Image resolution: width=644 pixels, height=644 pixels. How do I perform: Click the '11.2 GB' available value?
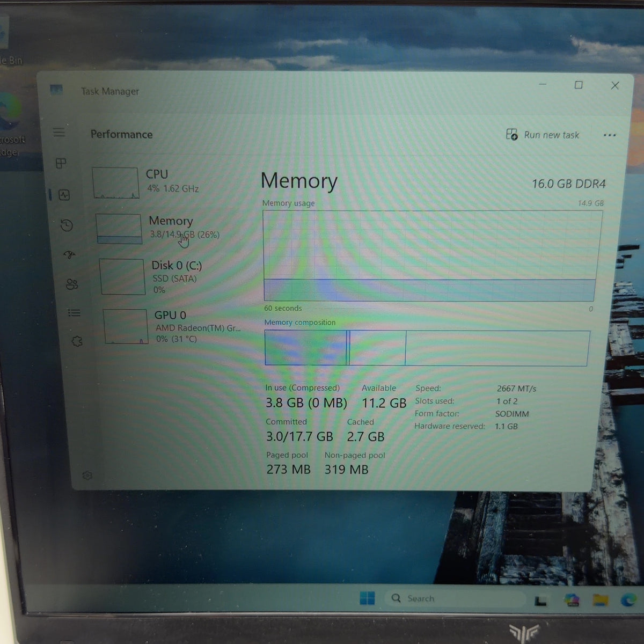pos(384,403)
